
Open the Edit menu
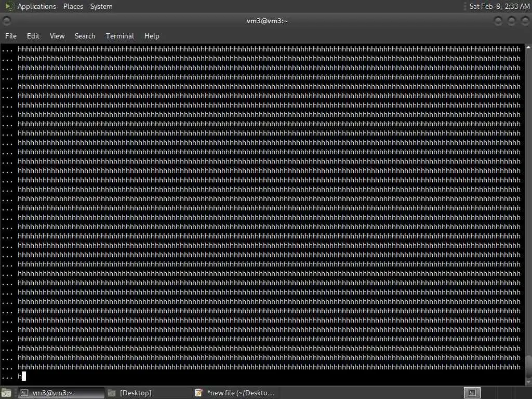pyautogui.click(x=33, y=36)
